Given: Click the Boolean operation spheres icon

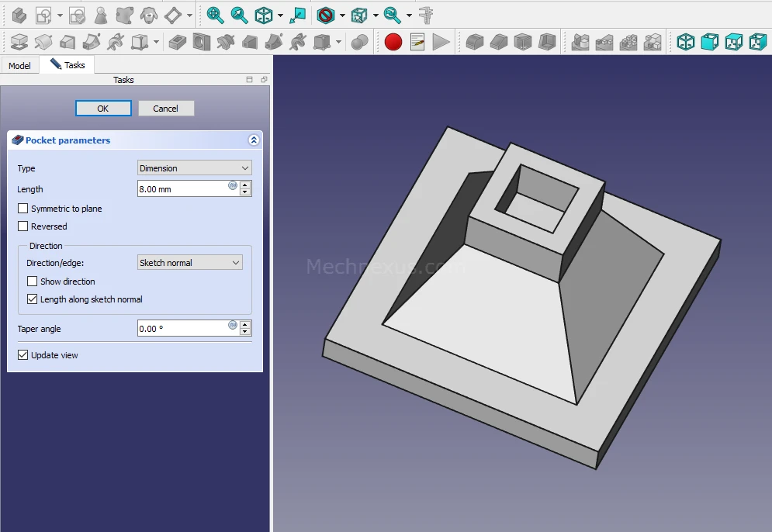Looking at the screenshot, I should pyautogui.click(x=359, y=42).
